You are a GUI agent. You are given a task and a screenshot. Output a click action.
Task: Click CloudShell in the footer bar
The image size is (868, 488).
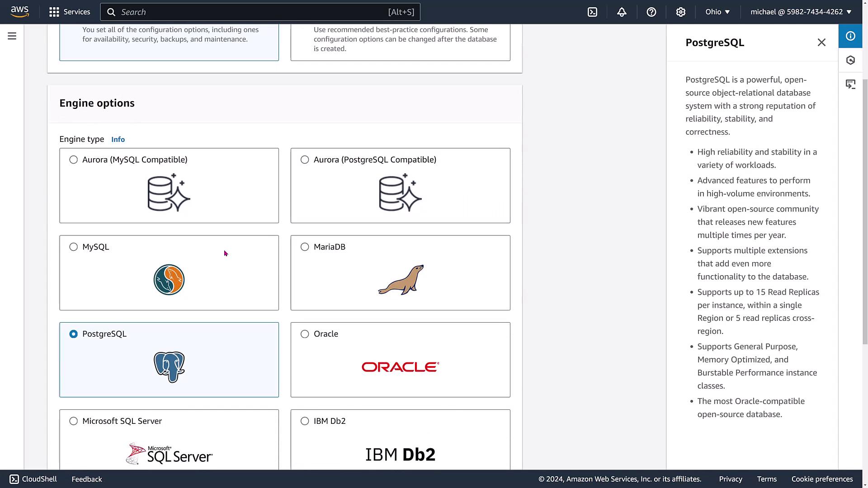[x=33, y=479]
